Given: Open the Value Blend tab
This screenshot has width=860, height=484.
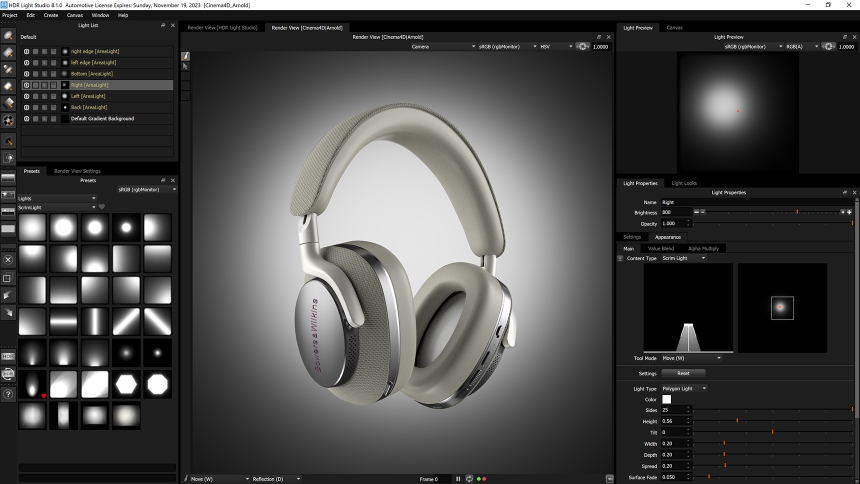Looking at the screenshot, I should 660,249.
